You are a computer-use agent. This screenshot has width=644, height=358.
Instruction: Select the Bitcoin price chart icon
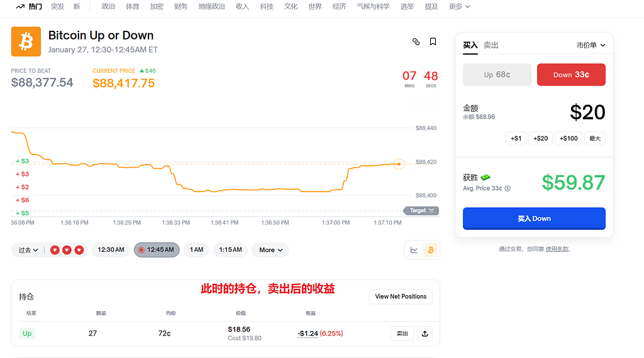[x=431, y=250]
